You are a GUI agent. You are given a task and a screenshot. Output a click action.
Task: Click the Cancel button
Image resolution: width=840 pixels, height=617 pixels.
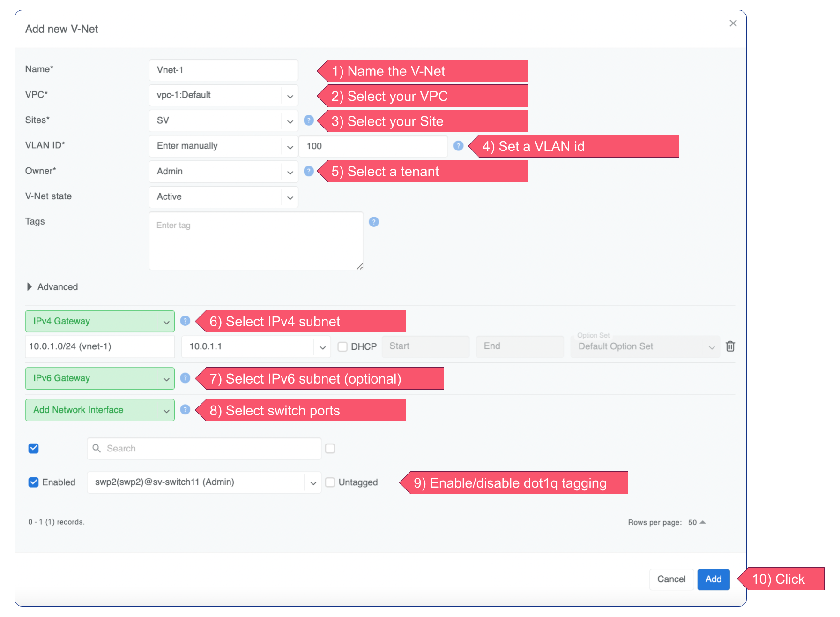pos(671,579)
